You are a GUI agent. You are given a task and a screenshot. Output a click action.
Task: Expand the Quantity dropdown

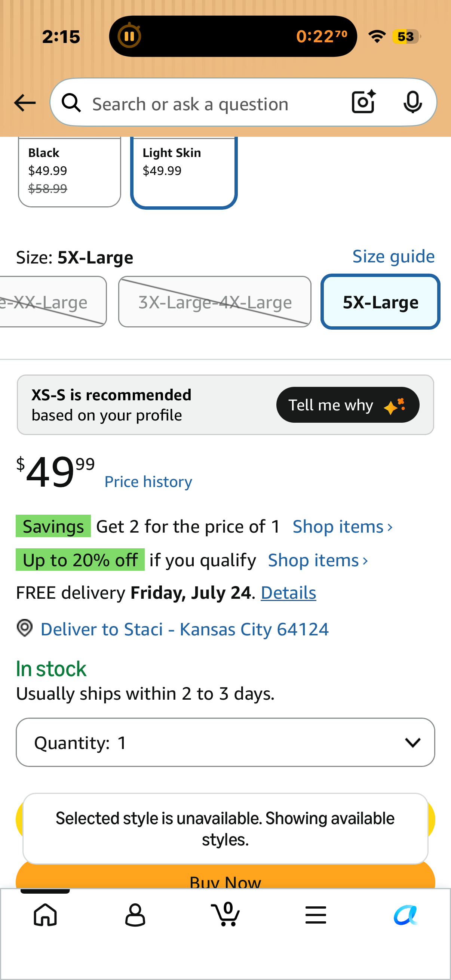[x=225, y=742]
